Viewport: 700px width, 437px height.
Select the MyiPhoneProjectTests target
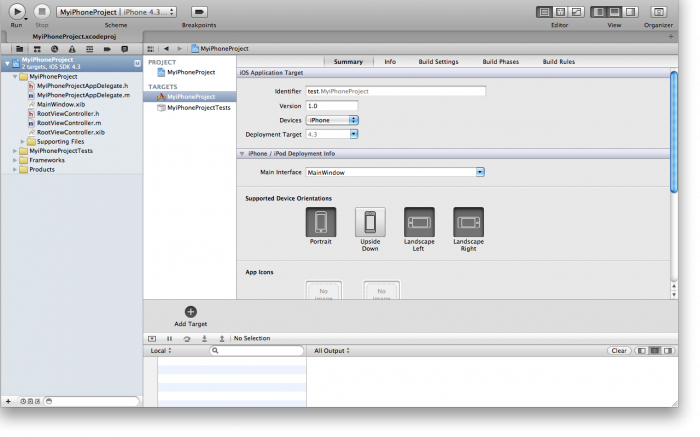point(199,107)
